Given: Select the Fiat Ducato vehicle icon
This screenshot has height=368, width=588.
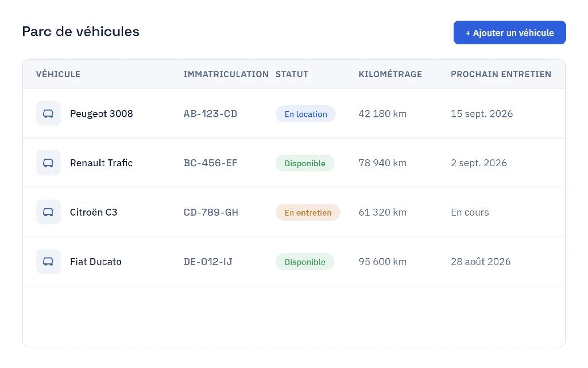Looking at the screenshot, I should pyautogui.click(x=48, y=262).
